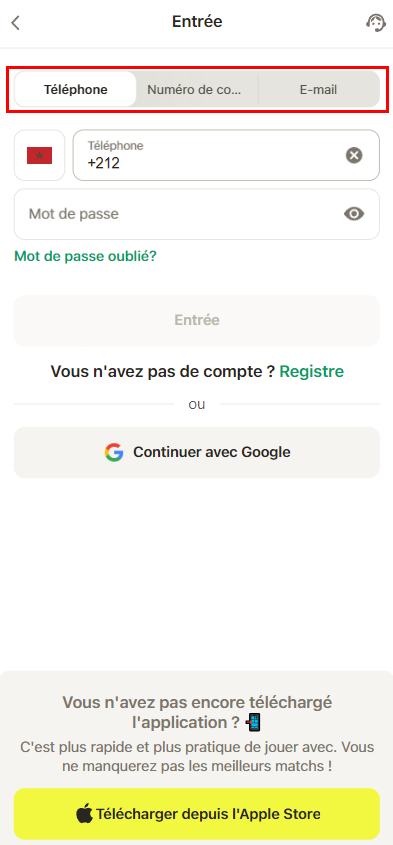This screenshot has width=393, height=845.
Task: Open customer support headset icon
Action: click(x=376, y=23)
